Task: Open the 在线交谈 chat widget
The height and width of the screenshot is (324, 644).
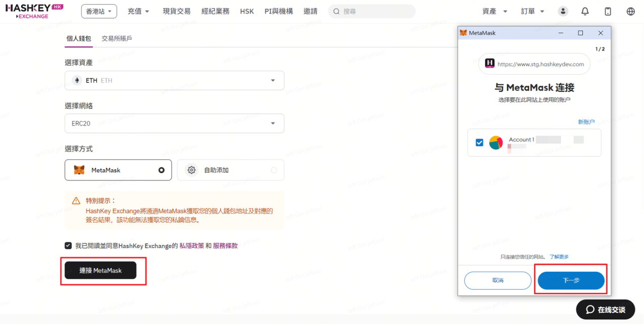Action: (605, 309)
